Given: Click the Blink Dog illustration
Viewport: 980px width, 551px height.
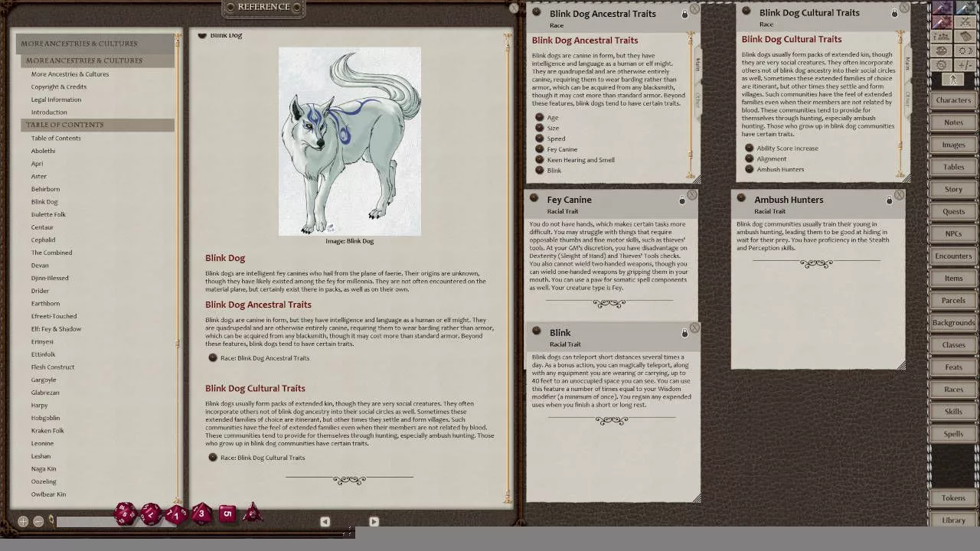Looking at the screenshot, I should 349,142.
